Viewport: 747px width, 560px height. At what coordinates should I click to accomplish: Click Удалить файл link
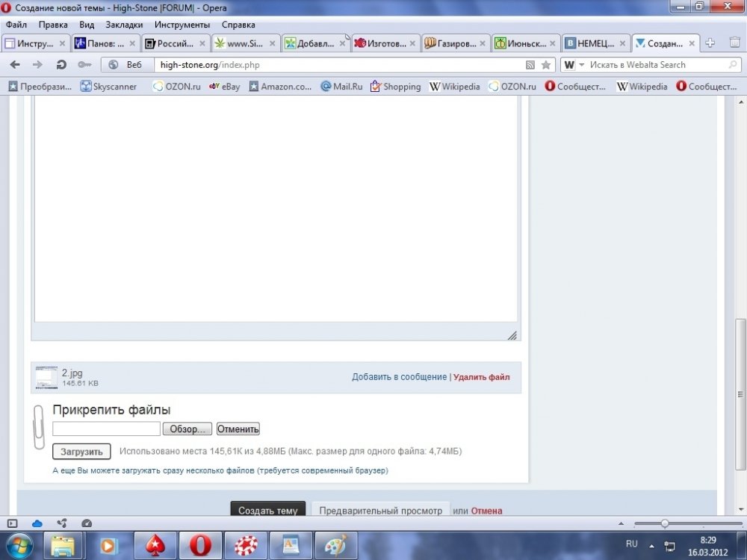481,377
